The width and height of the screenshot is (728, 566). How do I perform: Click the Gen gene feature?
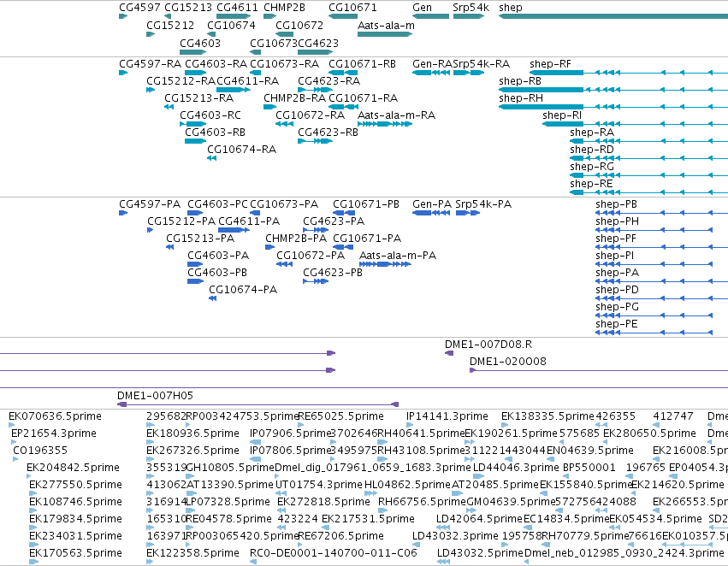(430, 16)
